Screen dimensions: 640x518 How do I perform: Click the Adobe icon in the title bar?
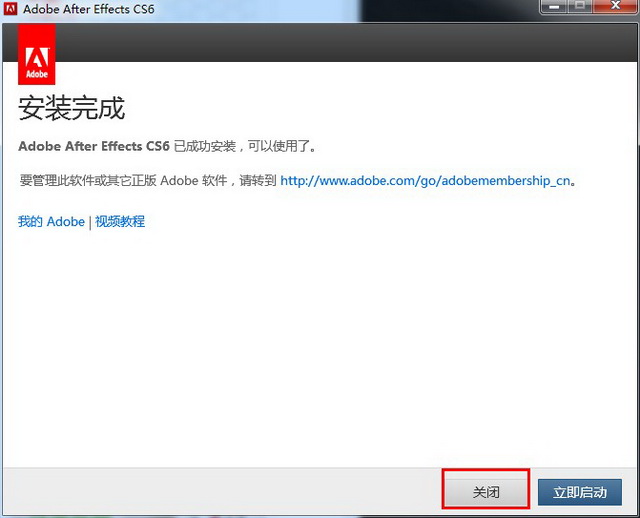click(x=11, y=8)
